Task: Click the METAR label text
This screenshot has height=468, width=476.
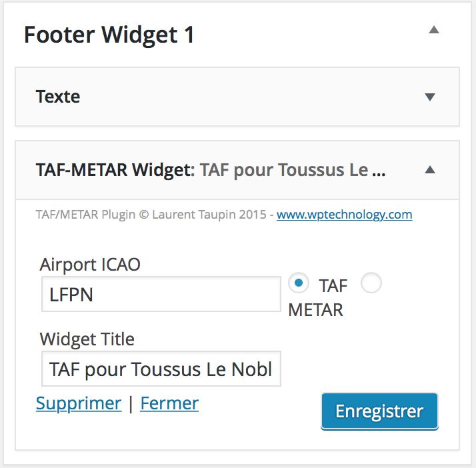Action: pos(315,310)
